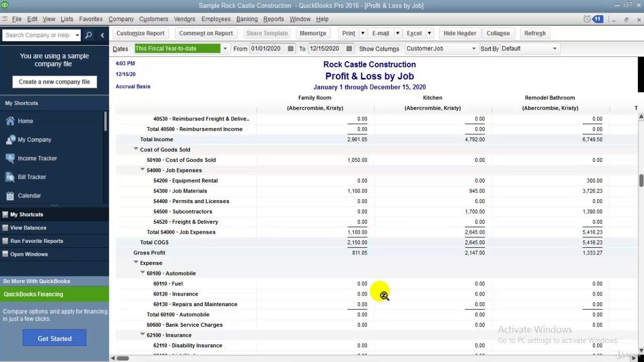This screenshot has height=362, width=644.
Task: Collapse the Expense section
Action: coord(136,262)
